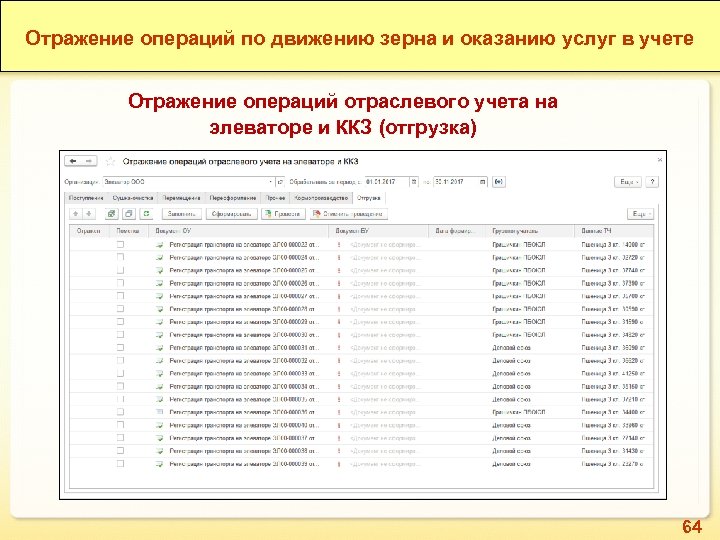Sort by the Документ БУ column header
720x540 pixels.
pos(378,231)
